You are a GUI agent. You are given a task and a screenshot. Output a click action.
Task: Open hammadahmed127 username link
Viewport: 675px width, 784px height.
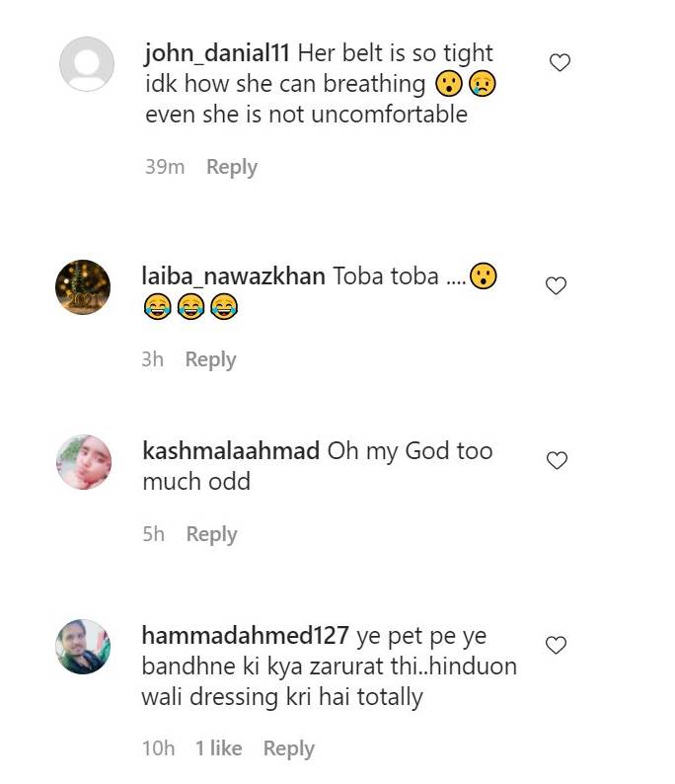(x=246, y=636)
